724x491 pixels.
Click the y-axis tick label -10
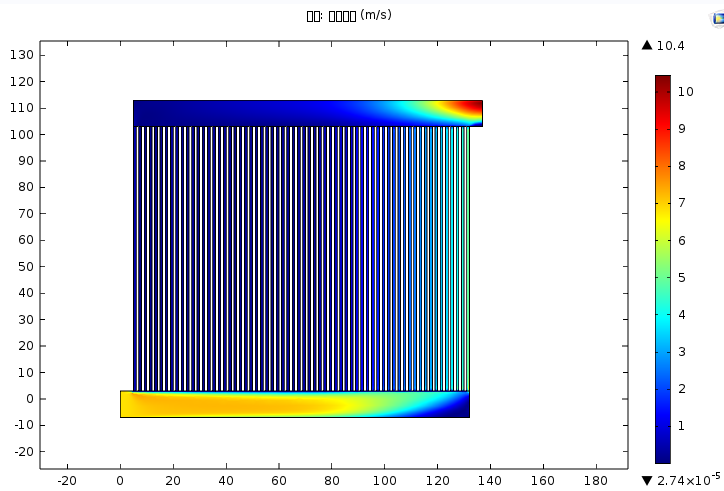24,425
